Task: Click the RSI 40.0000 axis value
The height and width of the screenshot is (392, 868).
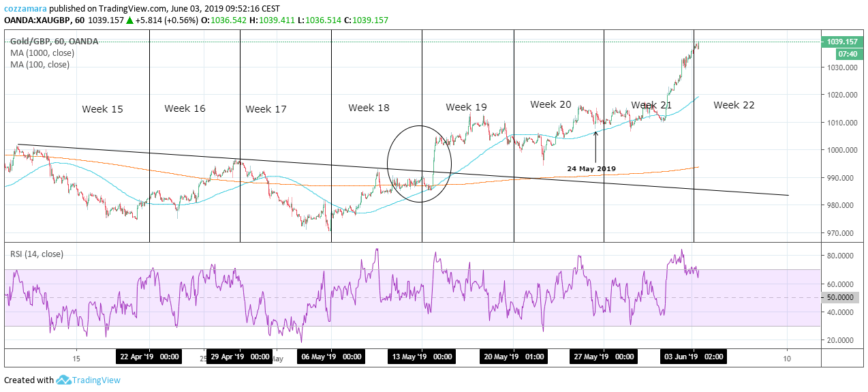Action: (x=841, y=312)
